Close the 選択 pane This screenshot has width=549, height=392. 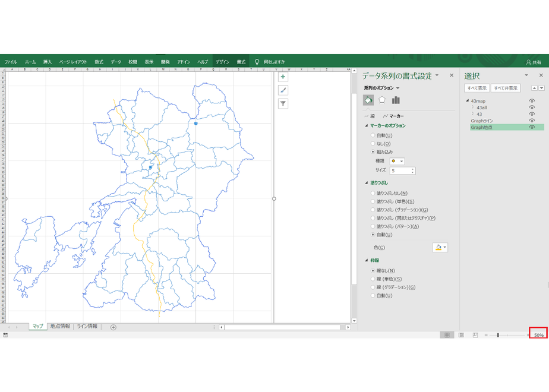coord(541,75)
